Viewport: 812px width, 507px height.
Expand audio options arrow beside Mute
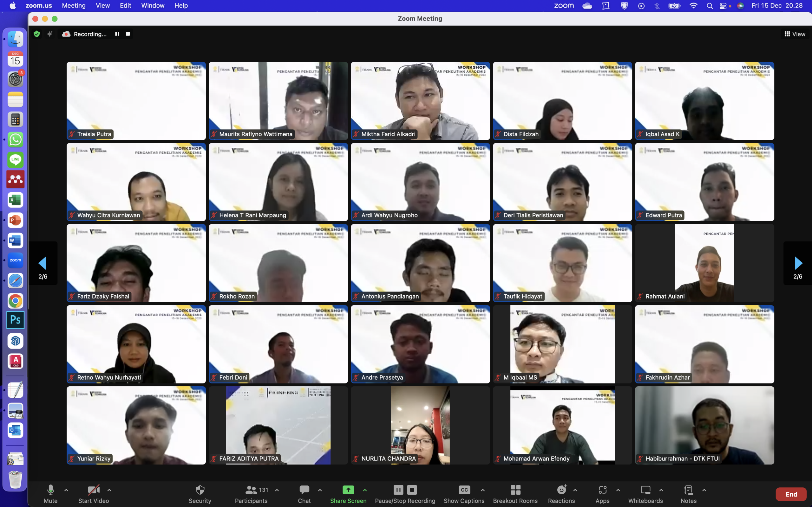(x=66, y=490)
